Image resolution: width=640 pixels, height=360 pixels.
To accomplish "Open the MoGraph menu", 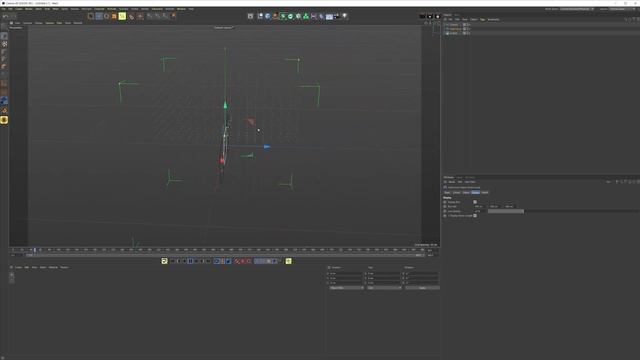I will (86, 9).
